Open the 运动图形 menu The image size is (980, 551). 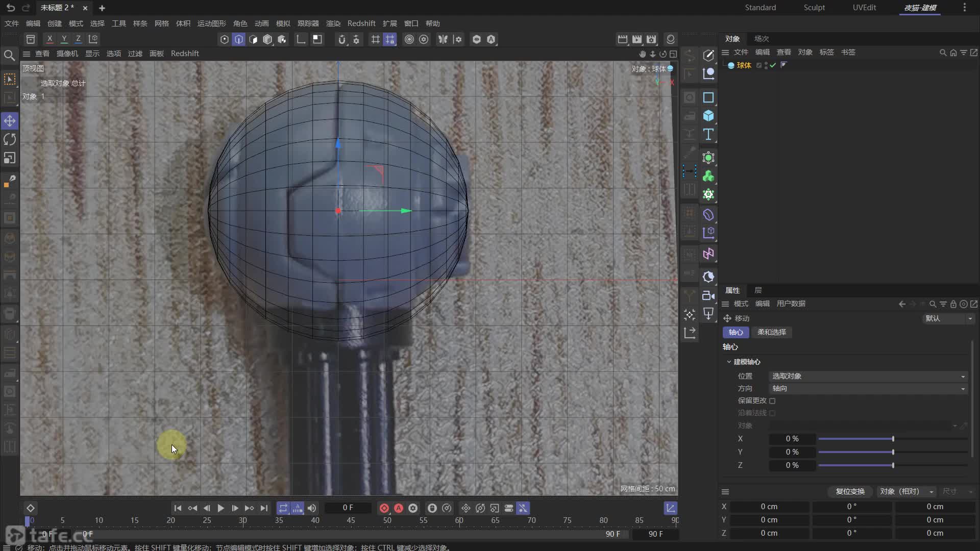coord(212,23)
